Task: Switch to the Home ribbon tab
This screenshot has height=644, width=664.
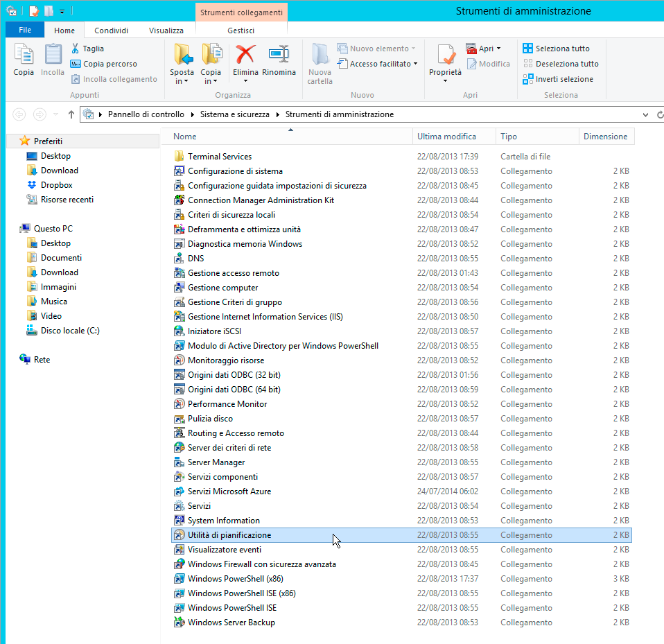Action: pos(64,31)
